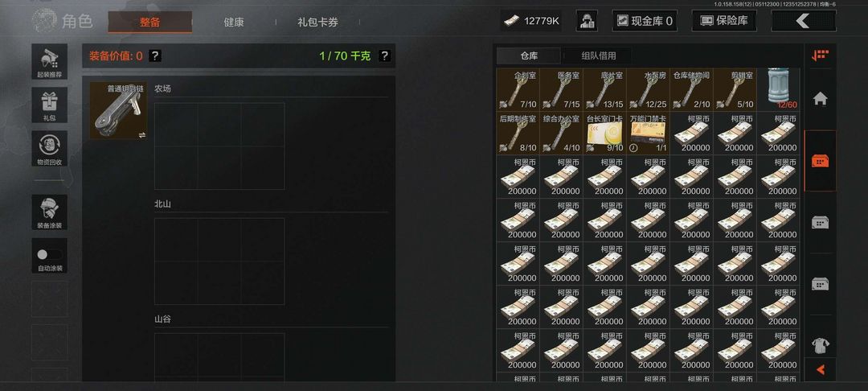Click the help icon beside 装备价值

tap(155, 56)
